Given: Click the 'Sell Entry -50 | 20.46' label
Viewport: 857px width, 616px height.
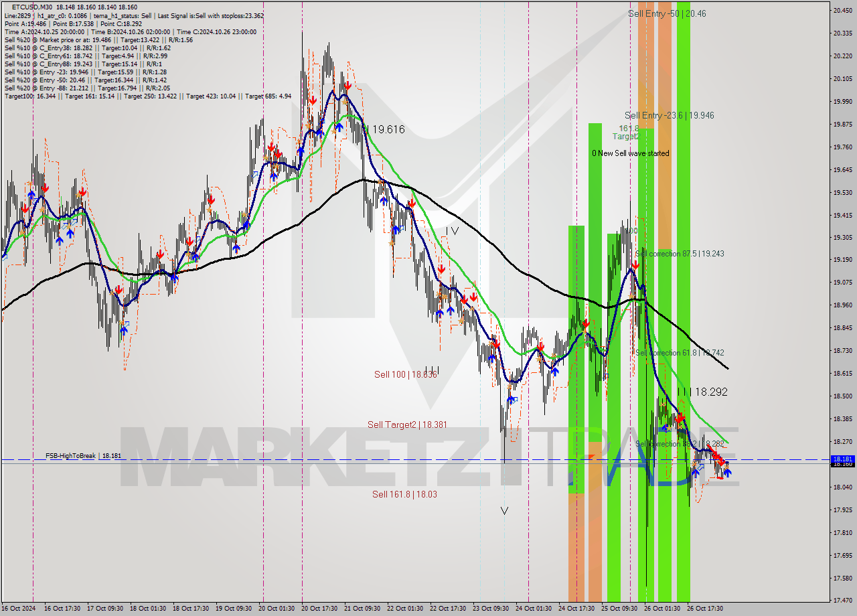Looking at the screenshot, I should (667, 13).
